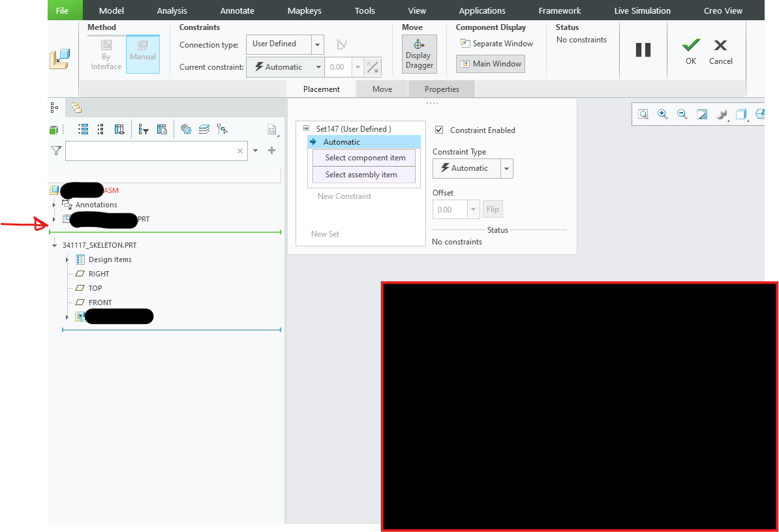
Task: Open the display style sphere icon
Action: click(x=721, y=114)
